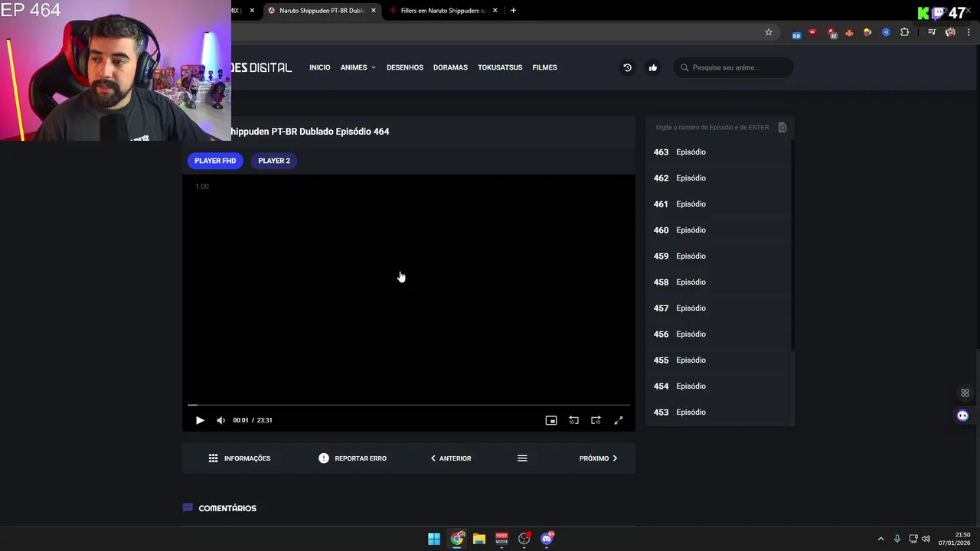Open the Windows Start menu
Image resolution: width=980 pixels, height=551 pixels.
click(434, 539)
